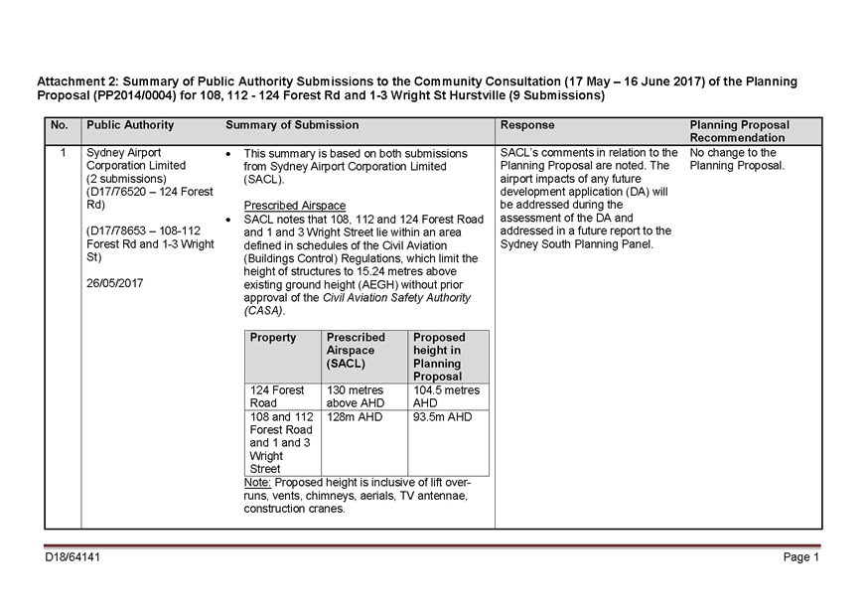Click the 26/06/2017 submission date
The image size is (868, 614).
pyautogui.click(x=115, y=283)
